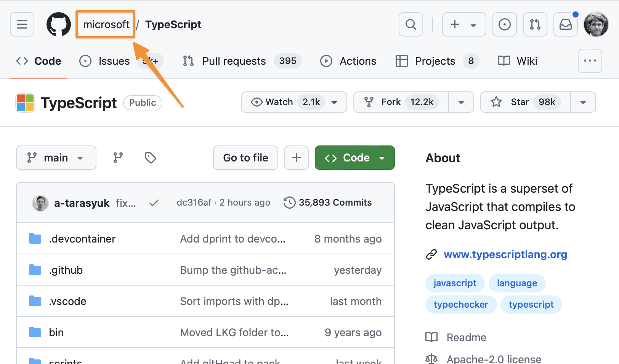The image size is (619, 364).
Task: Switch to the Actions tab
Action: tap(358, 61)
